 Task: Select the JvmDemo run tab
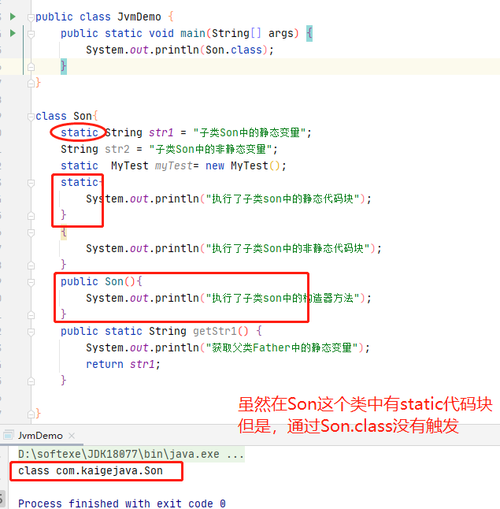40,436
